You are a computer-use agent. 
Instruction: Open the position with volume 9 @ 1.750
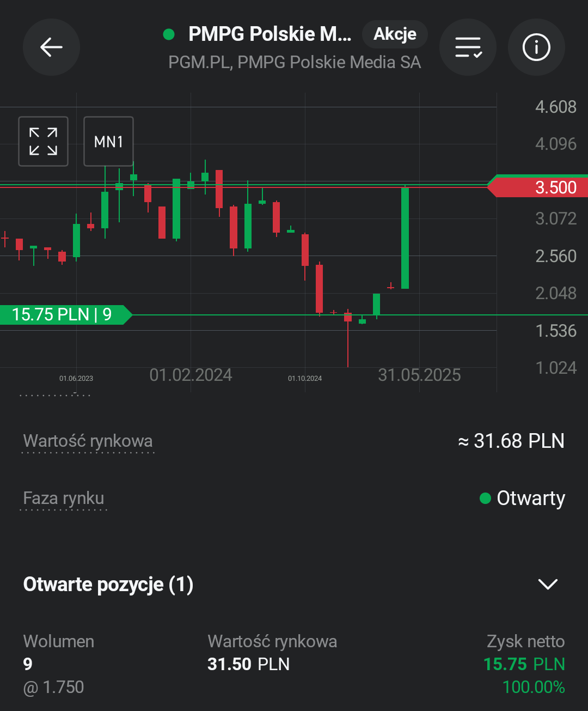click(x=53, y=664)
